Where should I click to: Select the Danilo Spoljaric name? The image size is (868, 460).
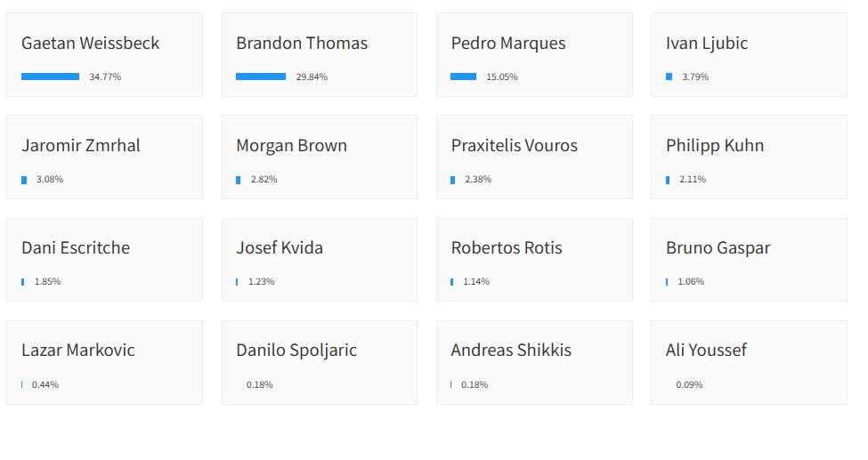(296, 350)
